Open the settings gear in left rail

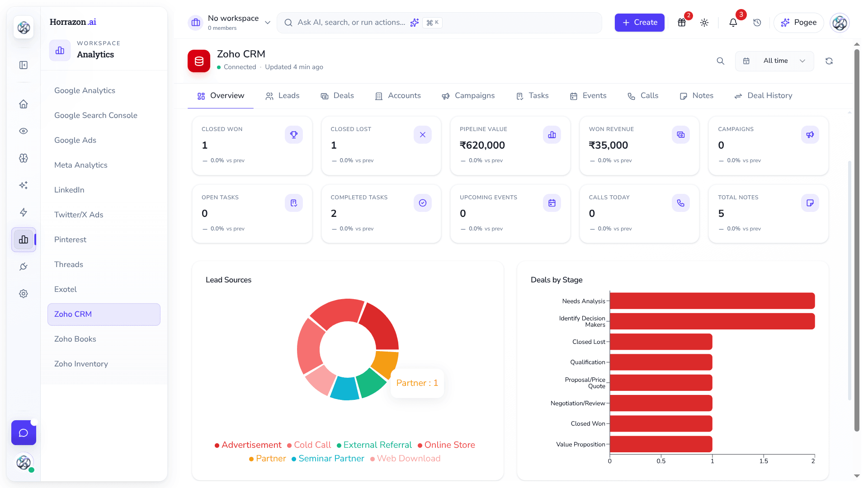24,294
